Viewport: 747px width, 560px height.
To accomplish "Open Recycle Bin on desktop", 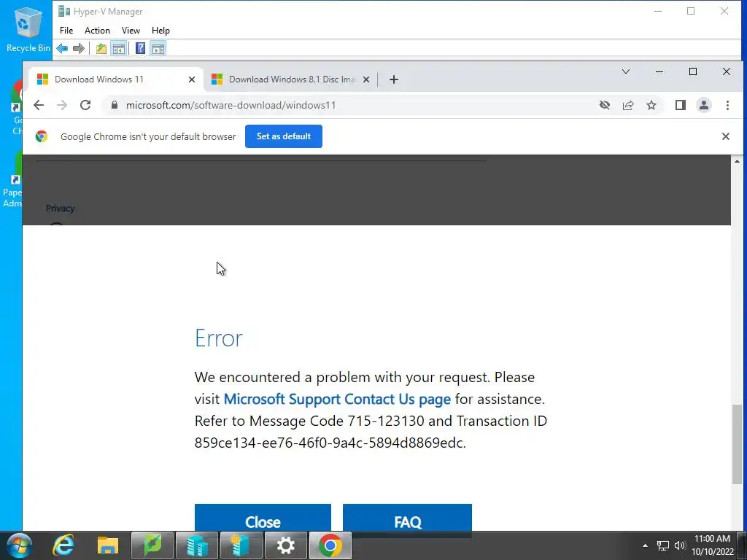I will pos(28,29).
